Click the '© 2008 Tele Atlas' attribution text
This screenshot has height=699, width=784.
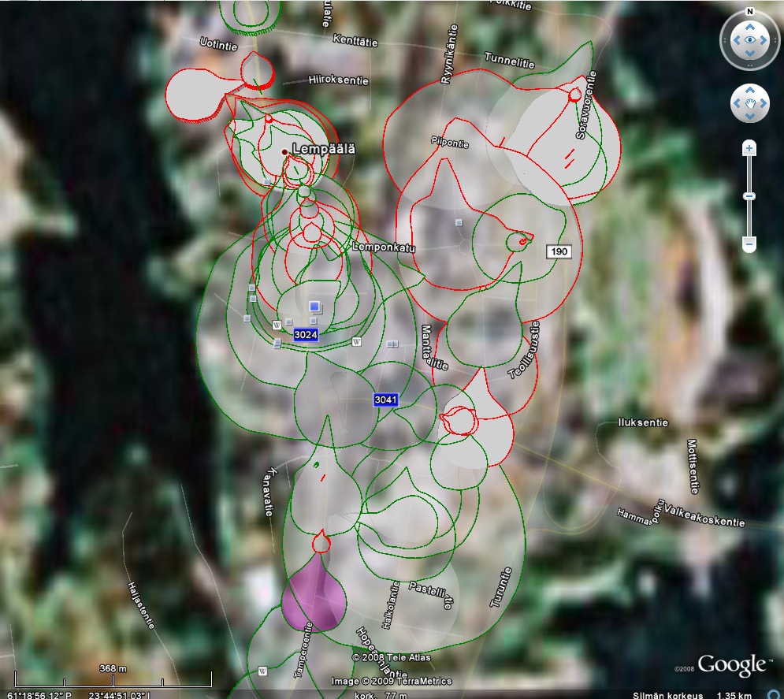(x=392, y=657)
